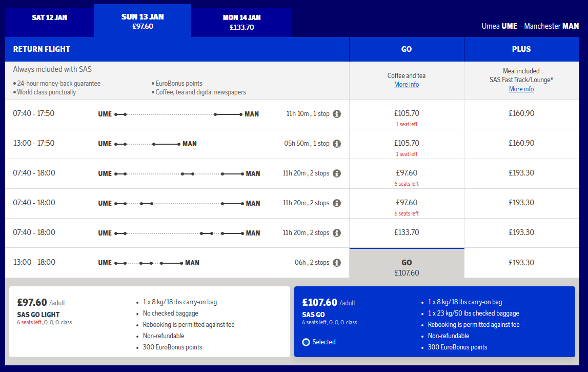Select the MON 14 JAN £133.70 tab

pyautogui.click(x=242, y=22)
